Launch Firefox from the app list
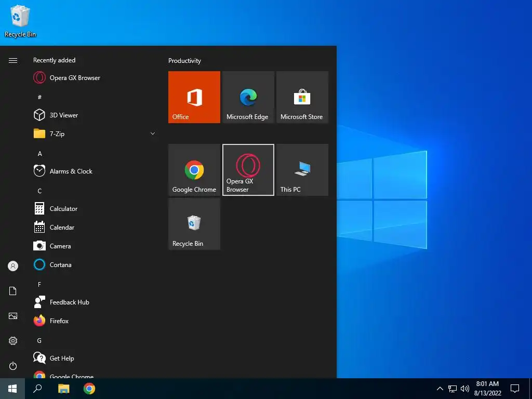The image size is (532, 399). [95, 321]
